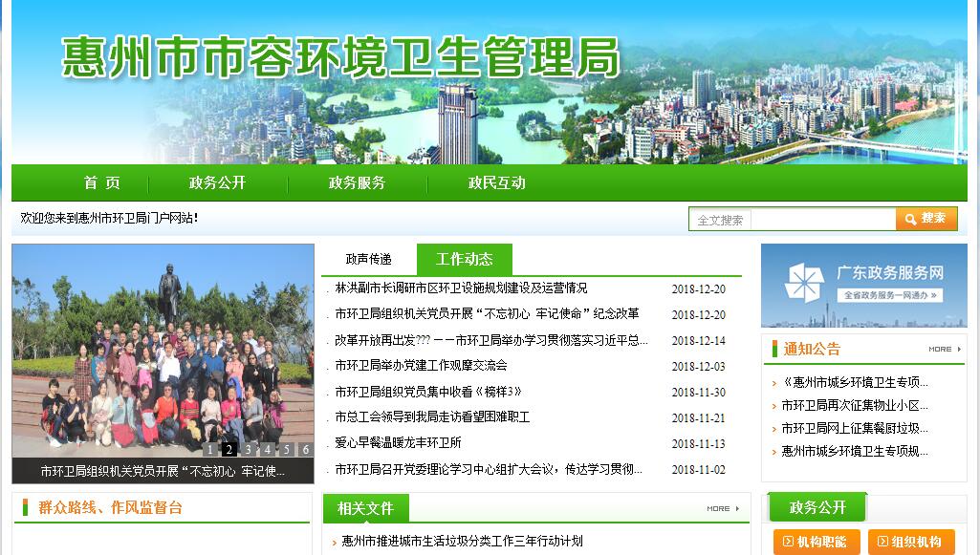Click the date 2018-11-13 in news list

[699, 444]
